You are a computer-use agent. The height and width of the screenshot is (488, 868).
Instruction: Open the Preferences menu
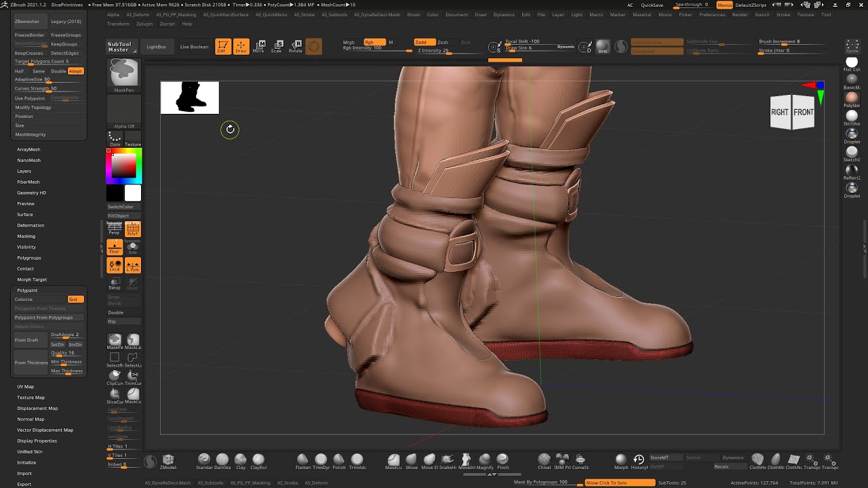tap(712, 14)
